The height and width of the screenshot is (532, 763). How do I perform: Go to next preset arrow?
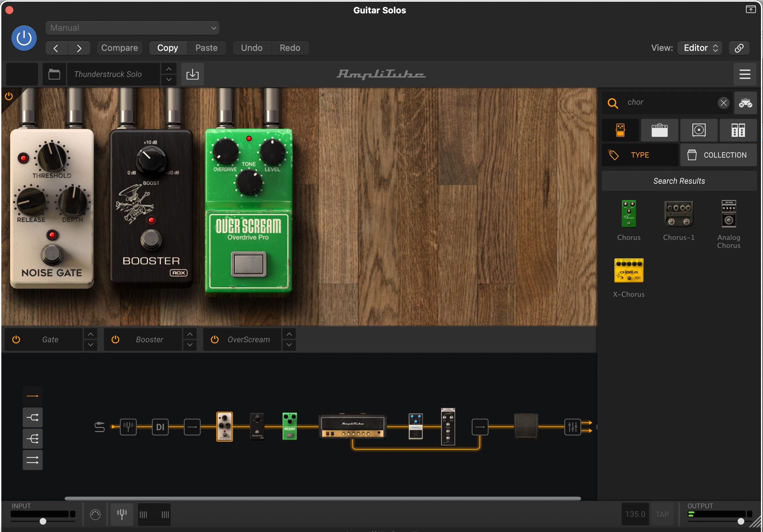click(x=79, y=48)
